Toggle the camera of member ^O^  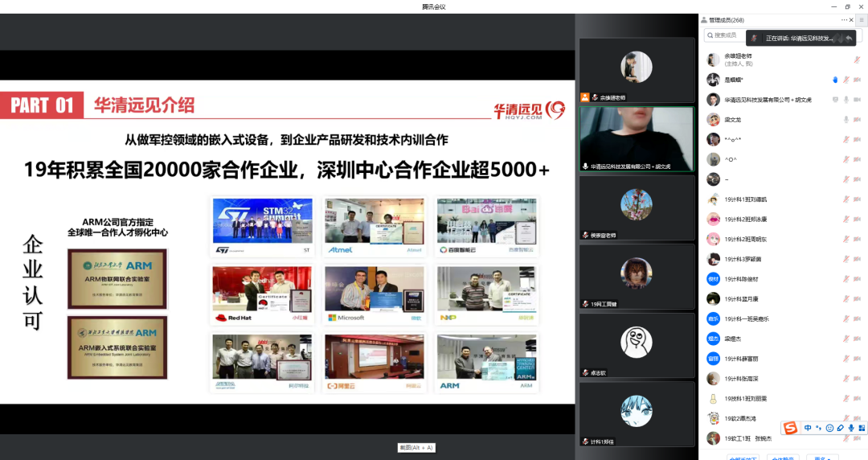(x=857, y=159)
